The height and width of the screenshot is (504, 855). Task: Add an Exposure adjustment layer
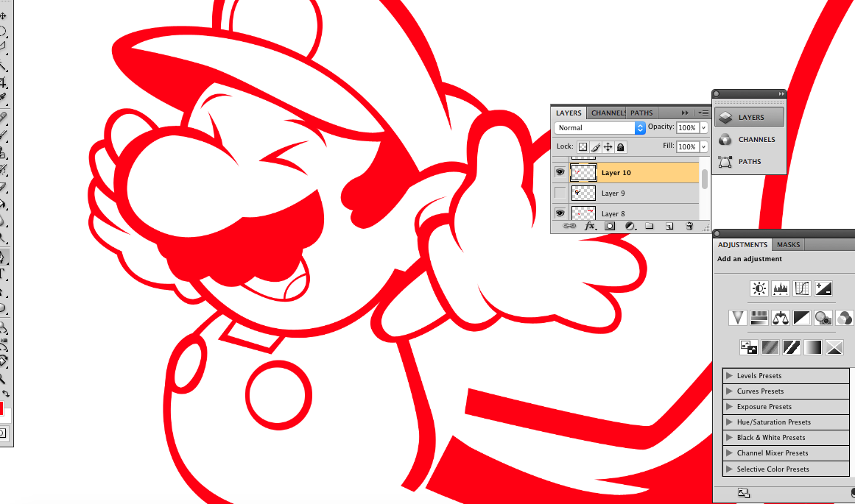pyautogui.click(x=823, y=288)
